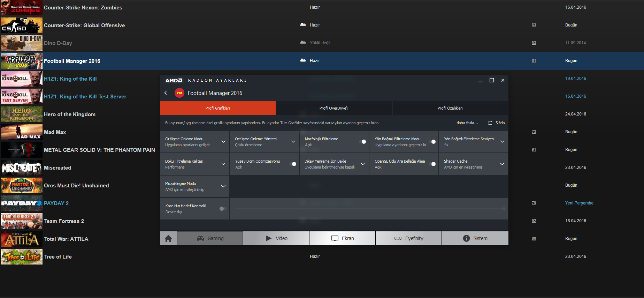644x298 pixels.
Task: Toggle Yüzey Biçim Optimizasyonu switch
Action: (x=293, y=164)
